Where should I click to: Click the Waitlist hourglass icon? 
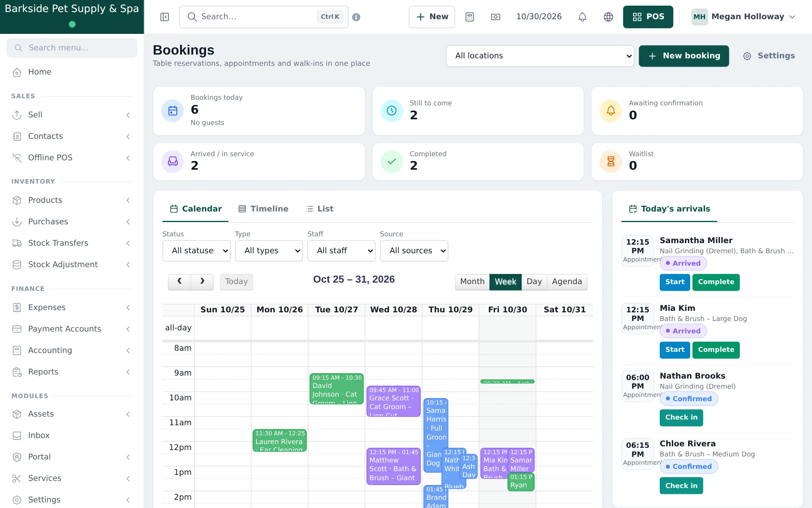click(611, 161)
